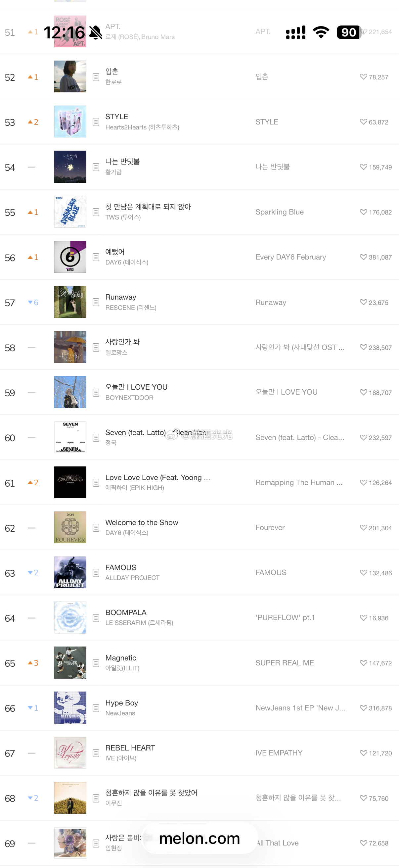This screenshot has height=868, width=399.
Task: Open artist link BOYNEXTDOOR
Action: (129, 398)
